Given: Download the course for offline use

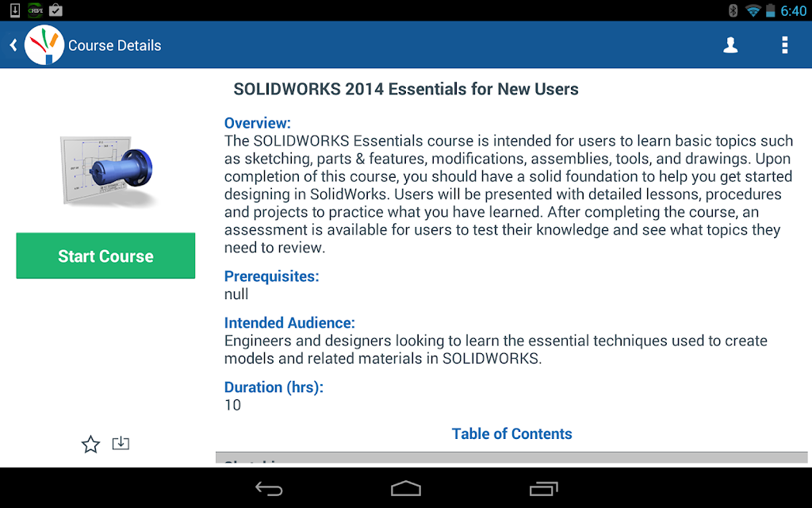Looking at the screenshot, I should (x=121, y=443).
